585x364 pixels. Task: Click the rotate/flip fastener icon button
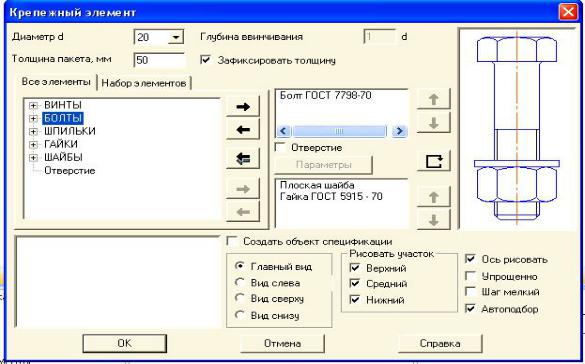434,161
